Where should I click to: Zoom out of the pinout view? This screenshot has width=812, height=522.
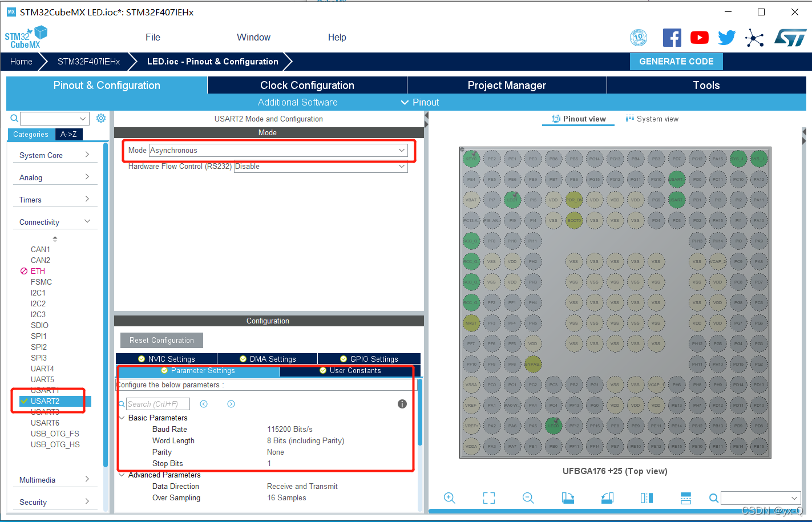[x=528, y=498]
